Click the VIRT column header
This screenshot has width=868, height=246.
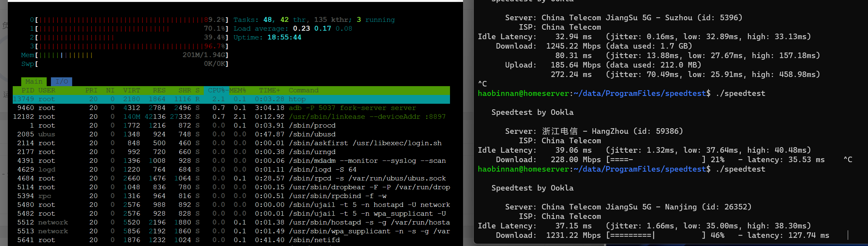(x=132, y=90)
